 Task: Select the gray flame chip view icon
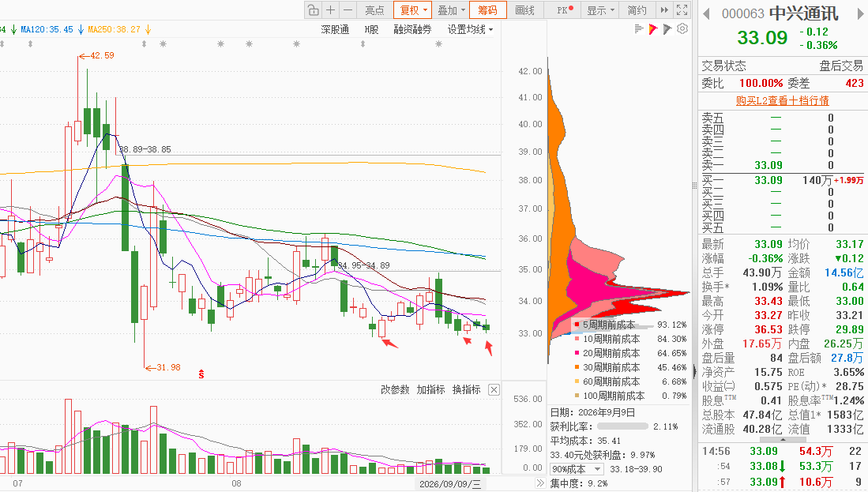667,28
